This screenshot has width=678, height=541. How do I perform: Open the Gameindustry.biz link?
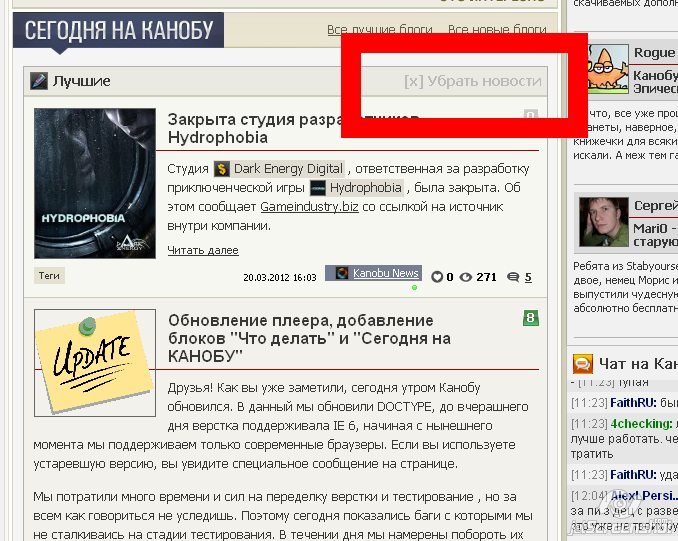(x=309, y=207)
